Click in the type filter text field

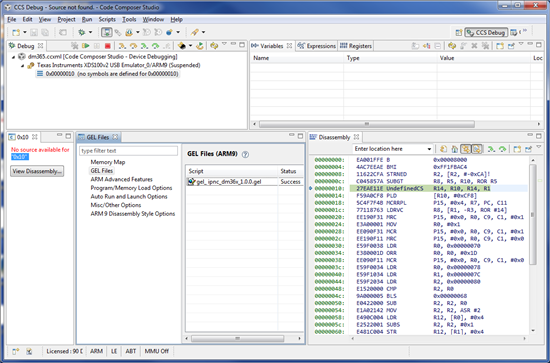click(128, 151)
